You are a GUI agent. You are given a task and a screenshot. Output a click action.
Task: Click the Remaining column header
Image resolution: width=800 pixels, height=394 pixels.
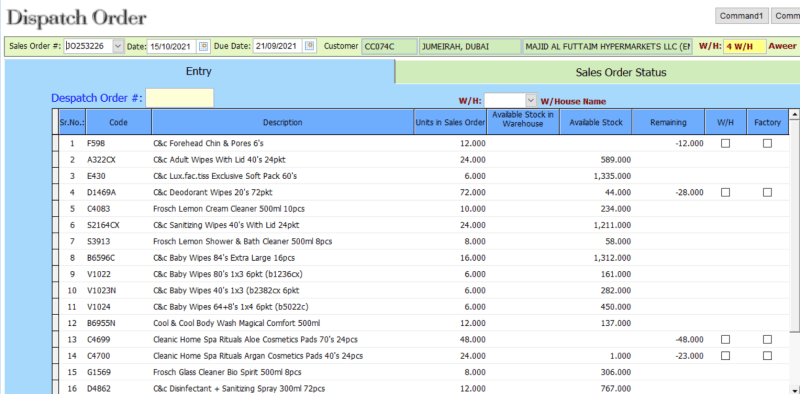point(668,122)
